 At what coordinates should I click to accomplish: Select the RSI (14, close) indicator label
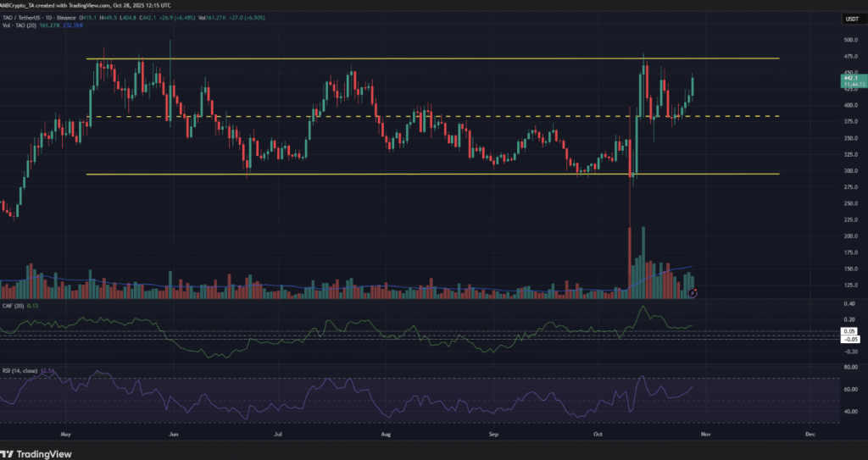20,371
